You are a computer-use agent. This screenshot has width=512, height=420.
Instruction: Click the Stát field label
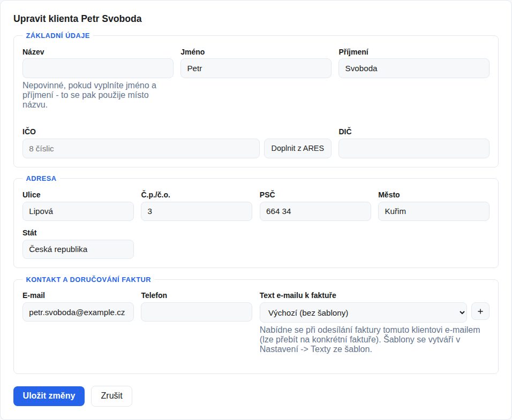click(x=29, y=233)
